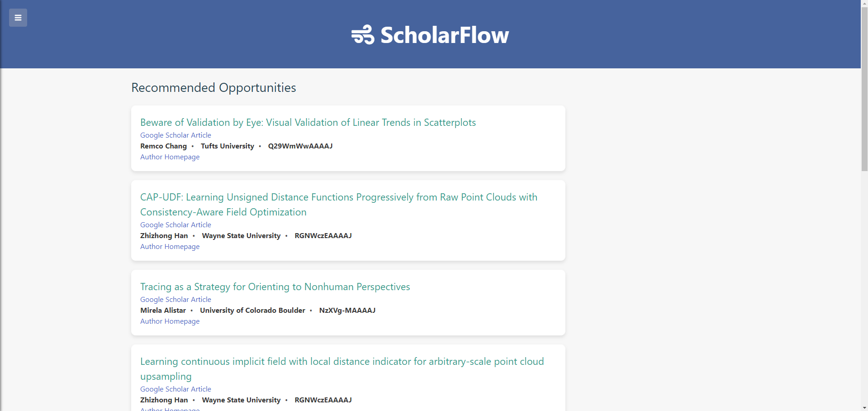Image resolution: width=868 pixels, height=411 pixels.
Task: Visit Mirela Alistar's Author Homepage
Action: [170, 321]
